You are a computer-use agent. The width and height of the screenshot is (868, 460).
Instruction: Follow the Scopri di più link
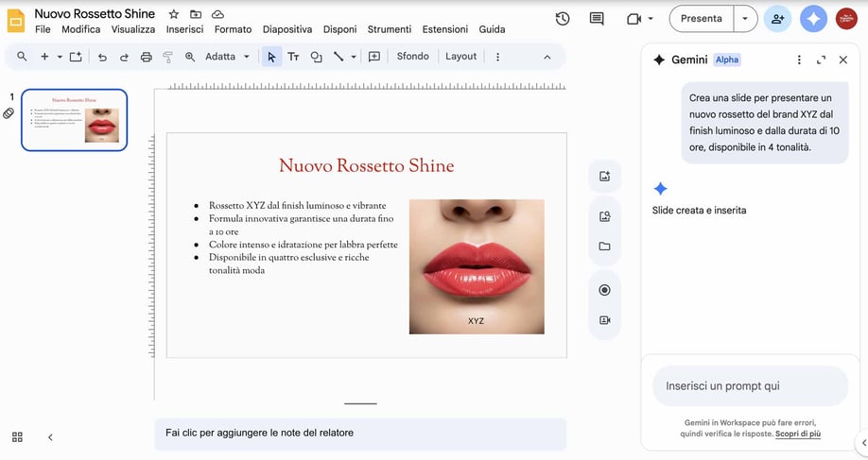click(x=798, y=434)
